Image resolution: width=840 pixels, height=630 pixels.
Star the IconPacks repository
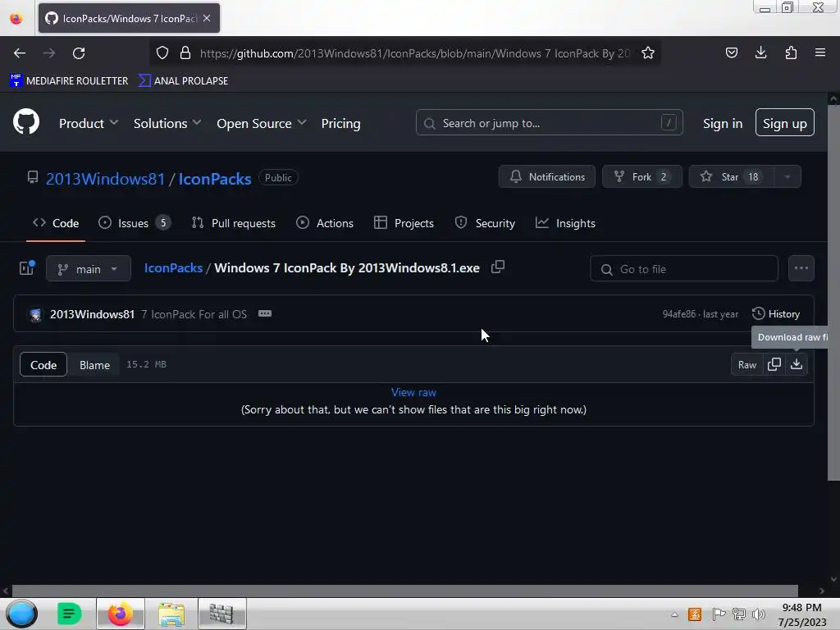pos(731,177)
